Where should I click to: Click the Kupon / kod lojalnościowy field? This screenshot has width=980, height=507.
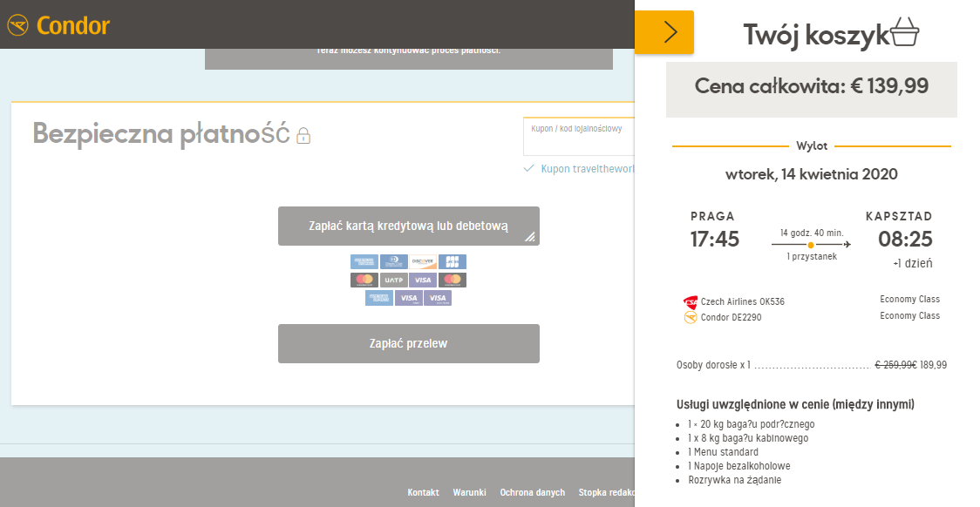point(579,136)
